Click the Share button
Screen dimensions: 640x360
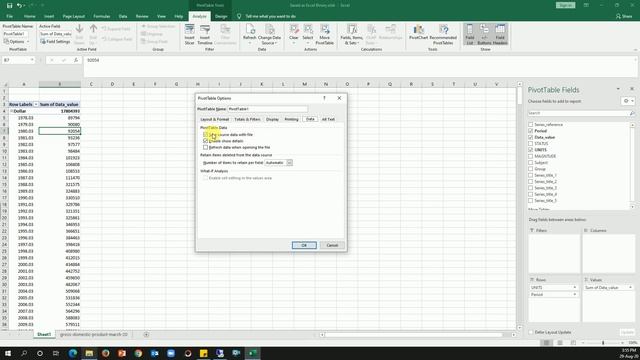point(625,16)
